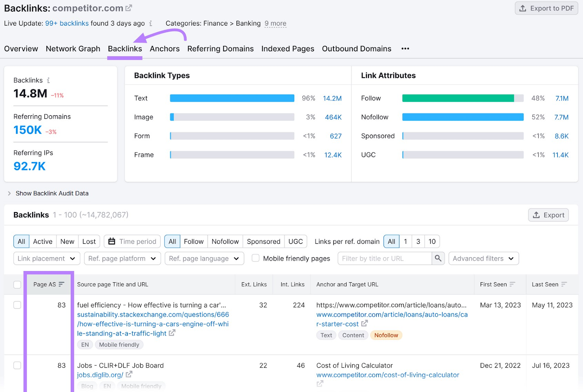Open the Export to PDF option
The image size is (583, 392).
click(x=546, y=8)
